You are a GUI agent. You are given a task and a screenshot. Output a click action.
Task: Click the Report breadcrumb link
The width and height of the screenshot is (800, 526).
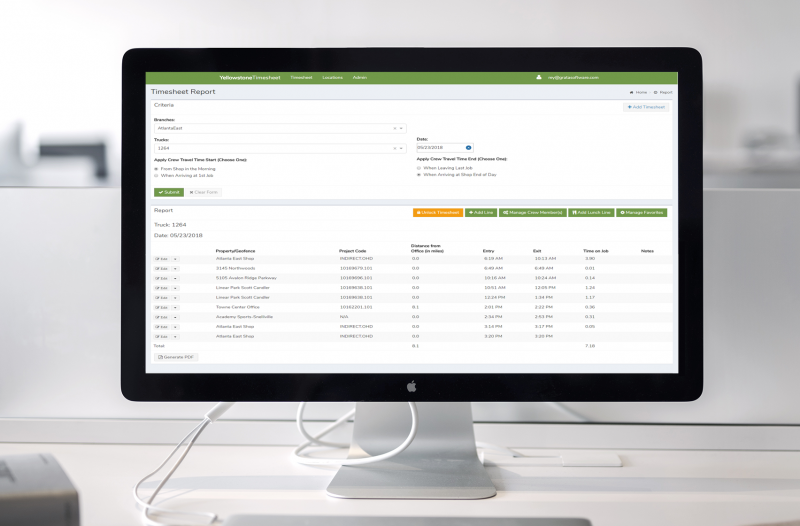(663, 92)
